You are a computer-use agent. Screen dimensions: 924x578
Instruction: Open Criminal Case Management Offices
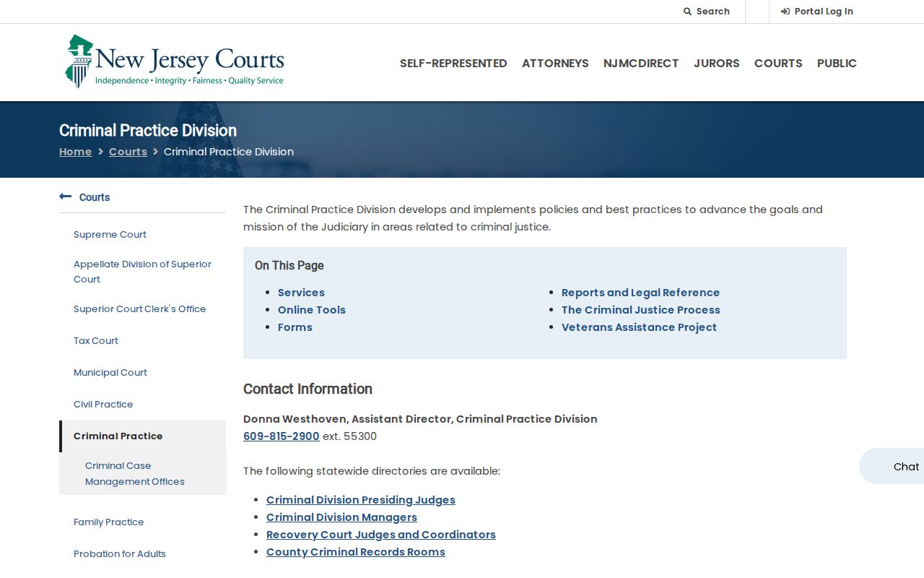pos(135,473)
